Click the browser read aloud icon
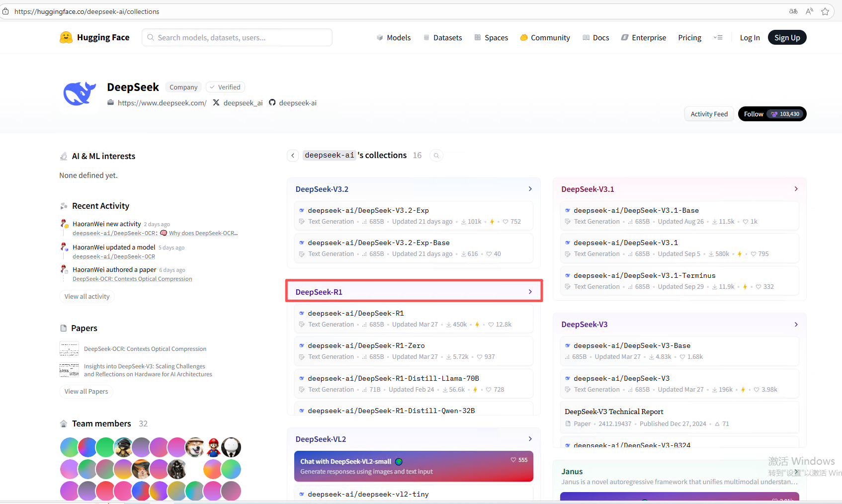The height and width of the screenshot is (504, 842). click(809, 11)
